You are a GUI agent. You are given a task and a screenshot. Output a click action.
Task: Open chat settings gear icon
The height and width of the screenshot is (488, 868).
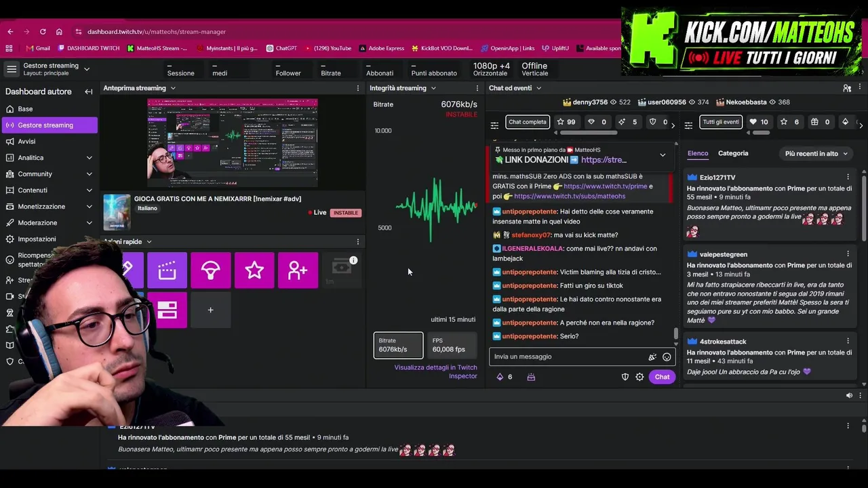(639, 377)
